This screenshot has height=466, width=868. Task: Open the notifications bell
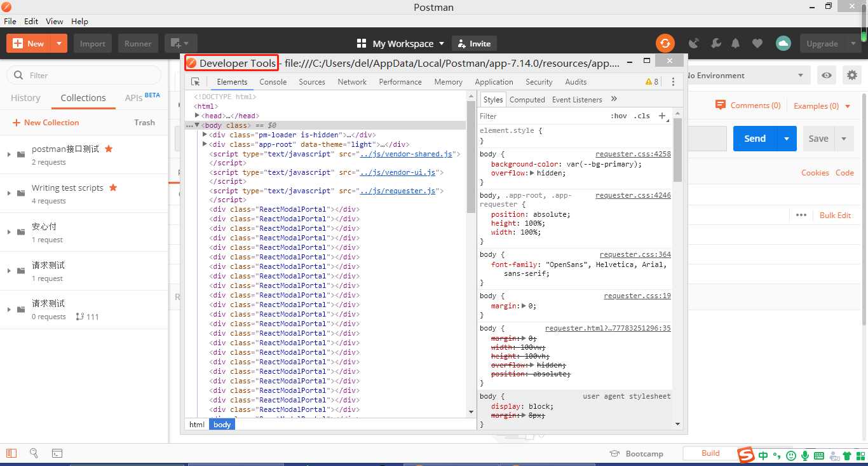click(x=736, y=43)
